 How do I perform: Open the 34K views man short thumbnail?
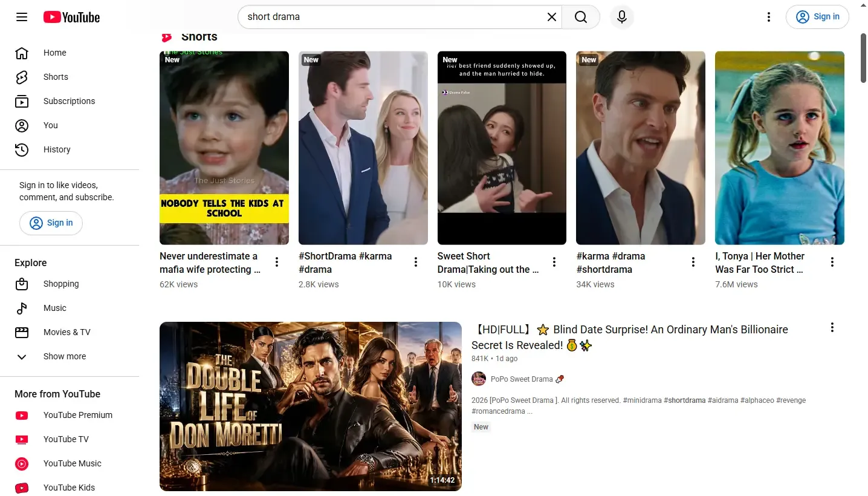click(x=641, y=148)
